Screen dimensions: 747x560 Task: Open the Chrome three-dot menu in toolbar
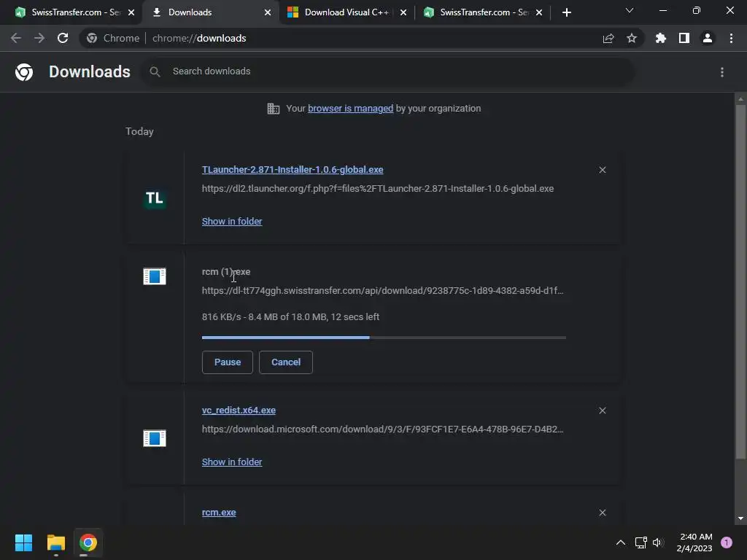731,38
